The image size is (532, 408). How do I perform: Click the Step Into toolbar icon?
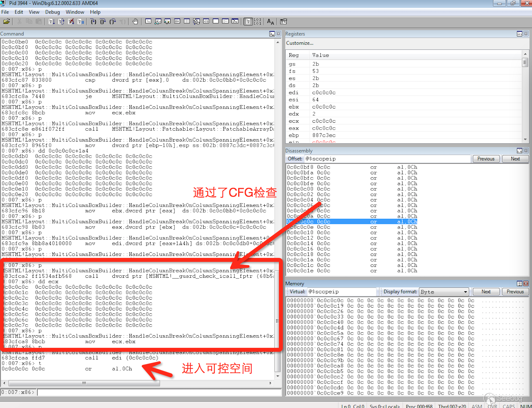(x=94, y=21)
